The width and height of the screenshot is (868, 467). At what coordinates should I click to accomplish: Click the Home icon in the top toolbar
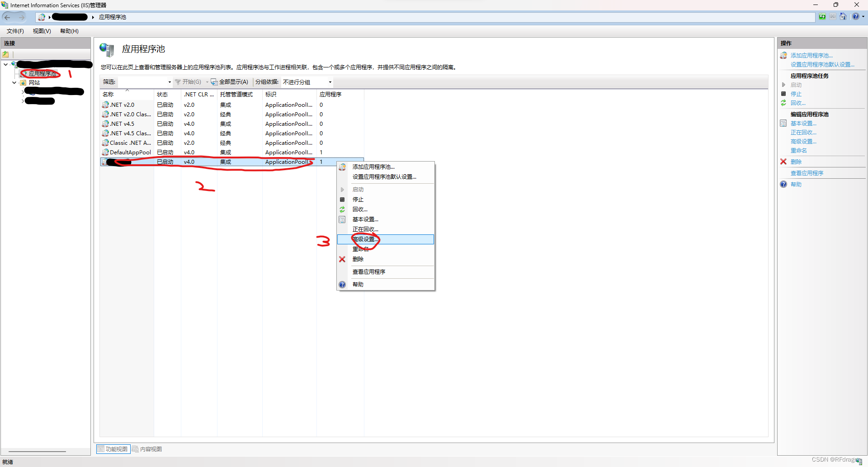click(843, 17)
